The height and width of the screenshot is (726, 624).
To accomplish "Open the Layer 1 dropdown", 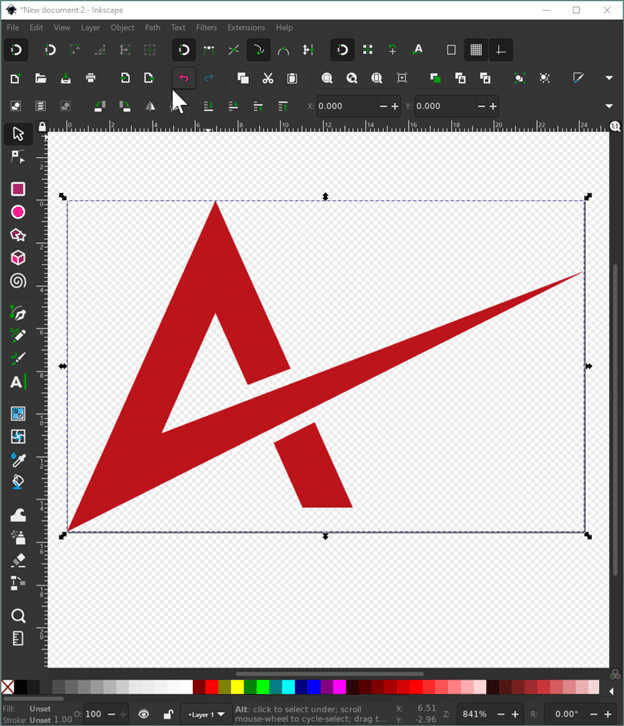I will coord(206,714).
